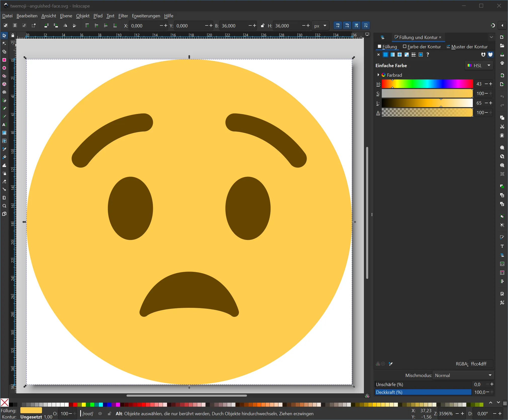Select the Zoom magnifier tool

coord(4,206)
